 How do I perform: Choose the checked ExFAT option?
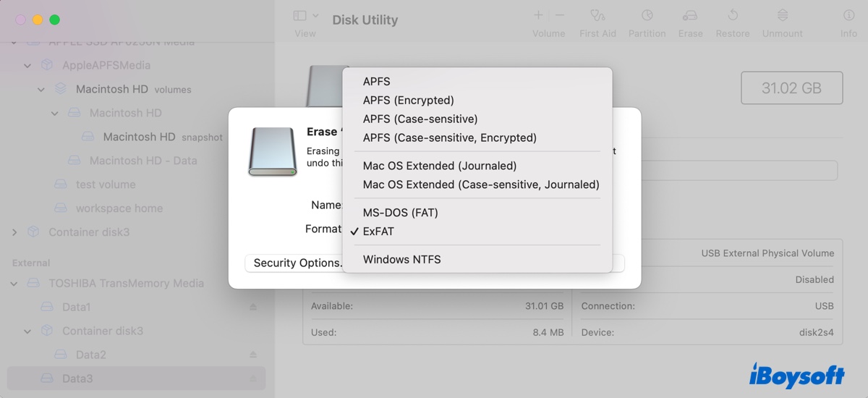(x=378, y=232)
